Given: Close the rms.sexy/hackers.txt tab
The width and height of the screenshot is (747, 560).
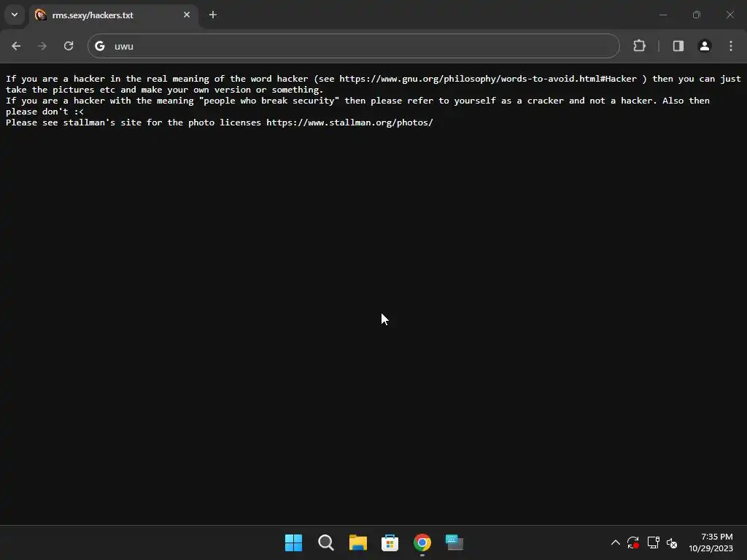Looking at the screenshot, I should coord(187,15).
